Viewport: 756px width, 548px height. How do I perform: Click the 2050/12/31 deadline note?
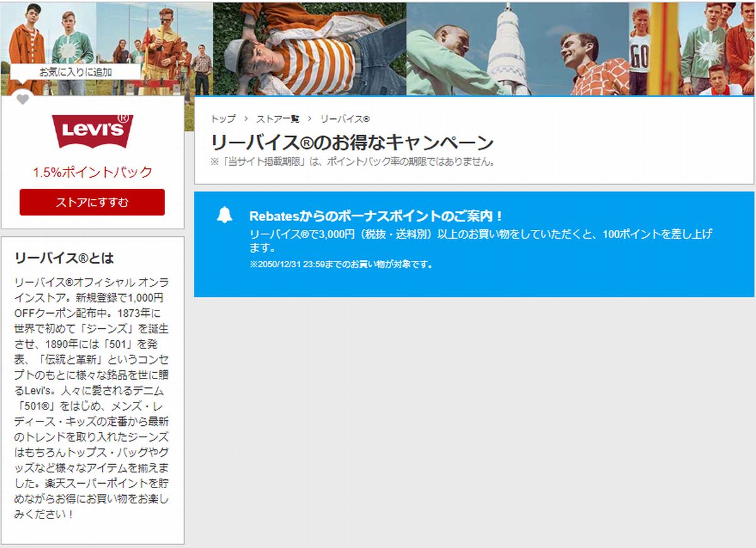pos(341,265)
